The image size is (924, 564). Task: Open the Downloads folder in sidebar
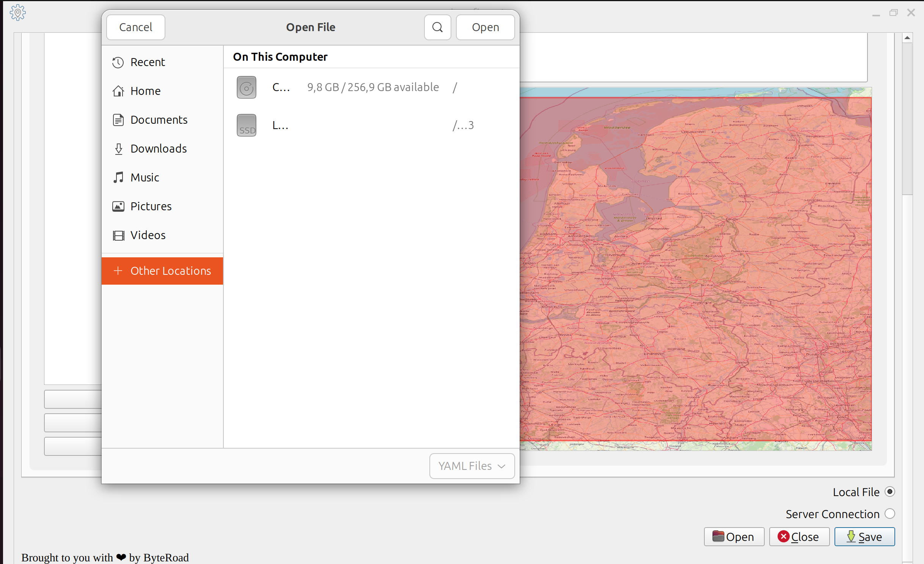click(159, 149)
